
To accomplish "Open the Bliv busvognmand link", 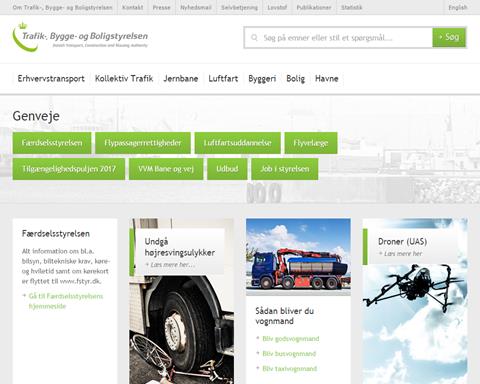I will 289,354.
